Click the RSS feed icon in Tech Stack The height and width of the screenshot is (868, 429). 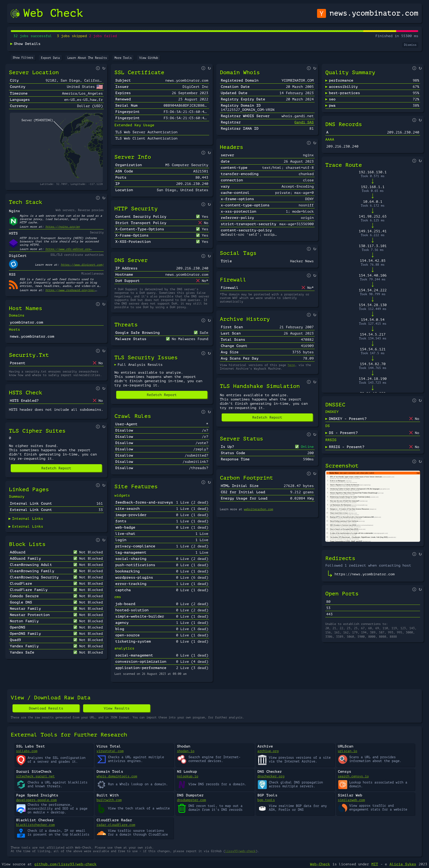coord(13,285)
